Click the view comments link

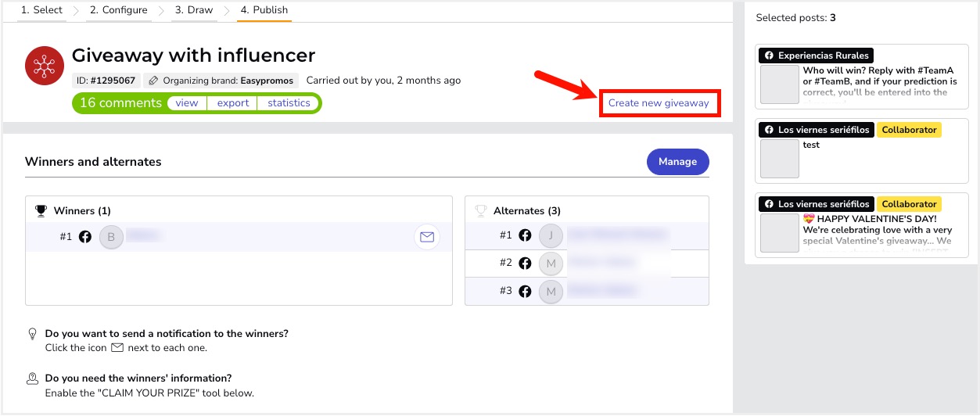coord(187,103)
